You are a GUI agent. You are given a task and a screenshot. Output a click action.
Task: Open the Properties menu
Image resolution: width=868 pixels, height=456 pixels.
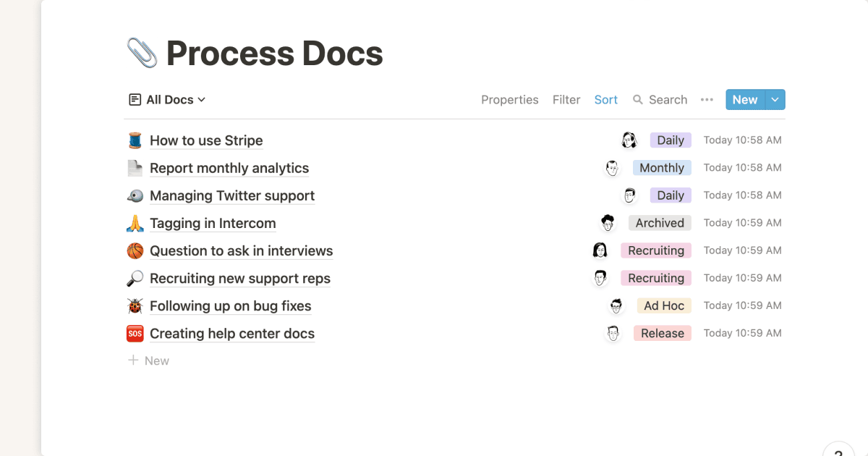coord(509,100)
